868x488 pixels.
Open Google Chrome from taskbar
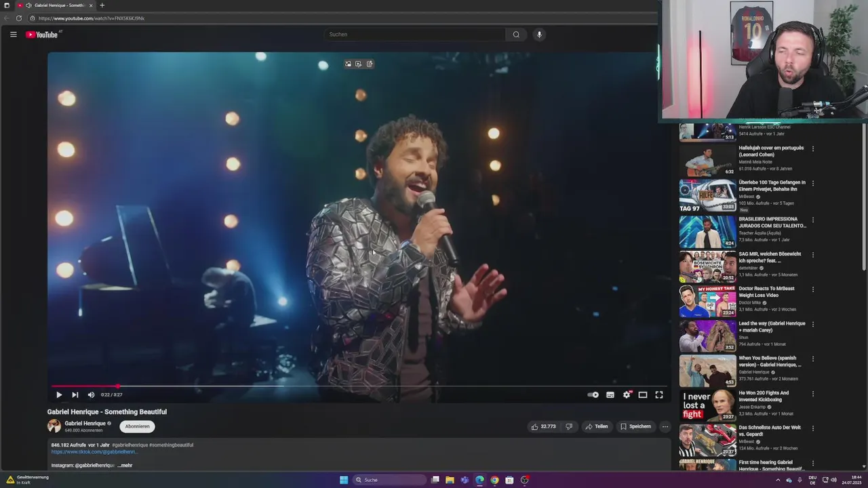coord(494,480)
